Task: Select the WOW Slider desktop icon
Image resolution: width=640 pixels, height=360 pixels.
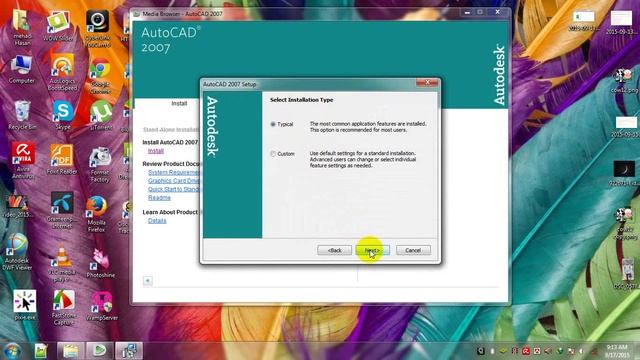Action: 58,26
